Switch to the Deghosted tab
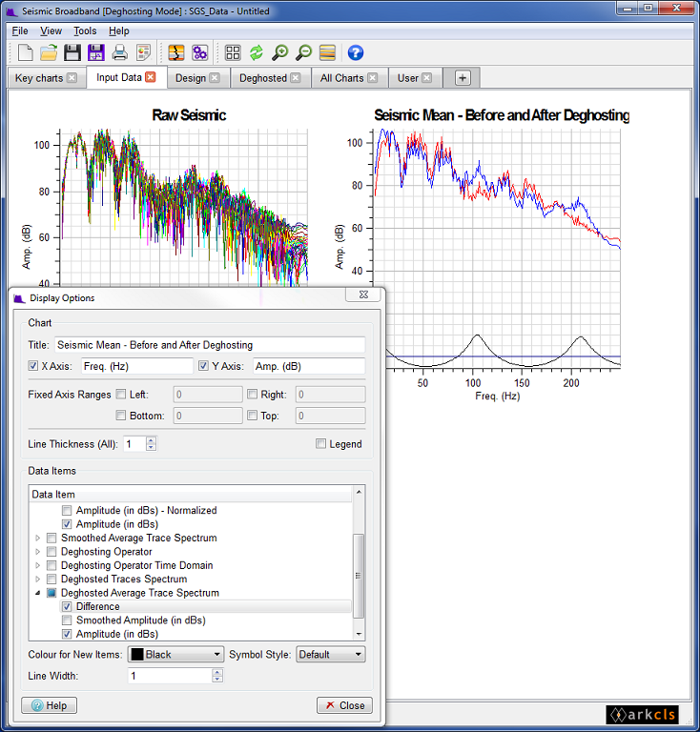The width and height of the screenshot is (700, 732). click(x=263, y=78)
